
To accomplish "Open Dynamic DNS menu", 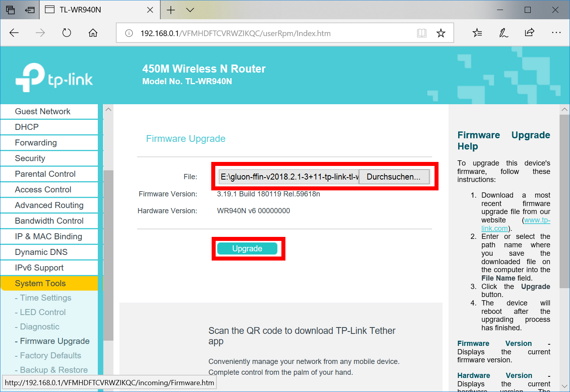I will (x=49, y=252).
